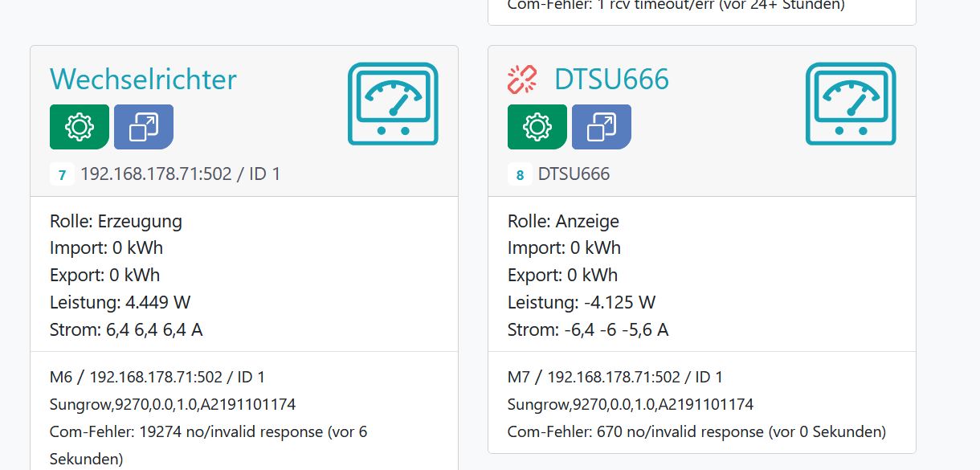The width and height of the screenshot is (980, 470).
Task: Open settings gear for DTSU666 meter
Action: click(x=537, y=127)
